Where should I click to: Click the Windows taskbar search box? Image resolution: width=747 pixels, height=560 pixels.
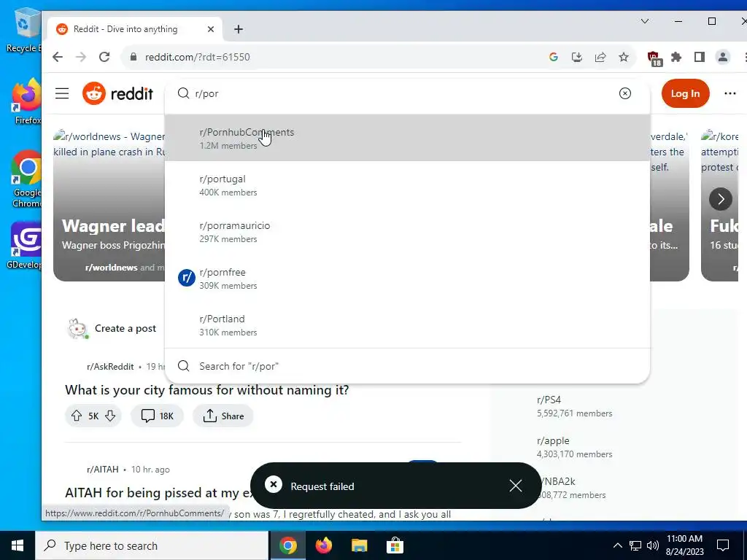pos(152,545)
